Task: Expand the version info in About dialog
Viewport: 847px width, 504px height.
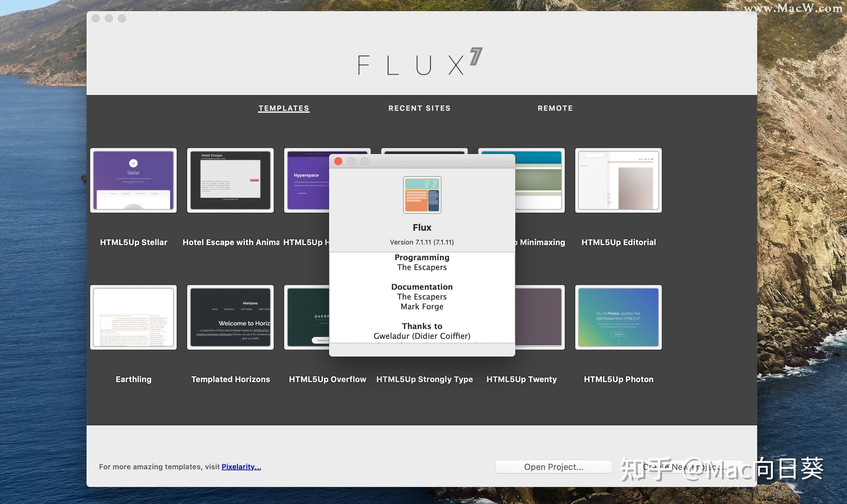Action: [x=422, y=242]
